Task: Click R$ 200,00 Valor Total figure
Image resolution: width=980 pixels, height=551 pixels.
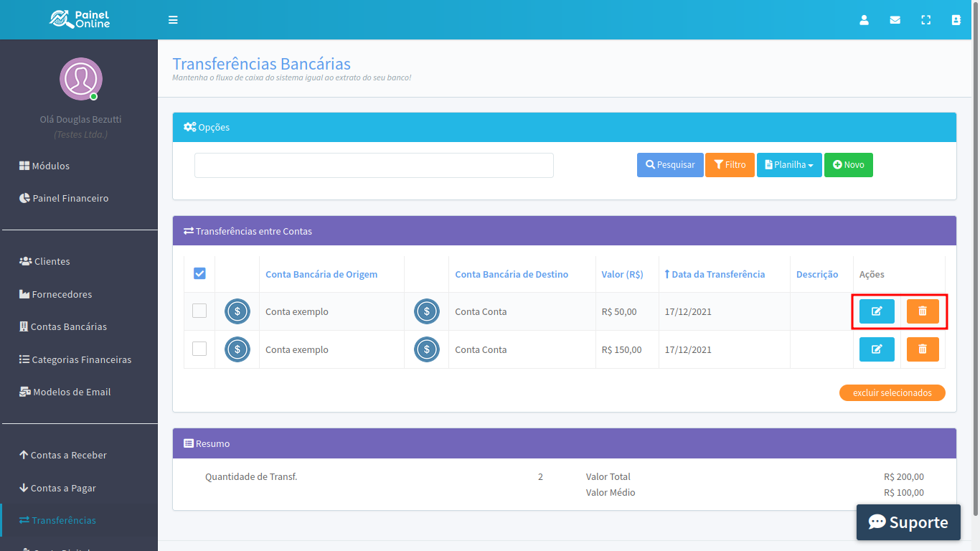Action: pyautogui.click(x=904, y=476)
